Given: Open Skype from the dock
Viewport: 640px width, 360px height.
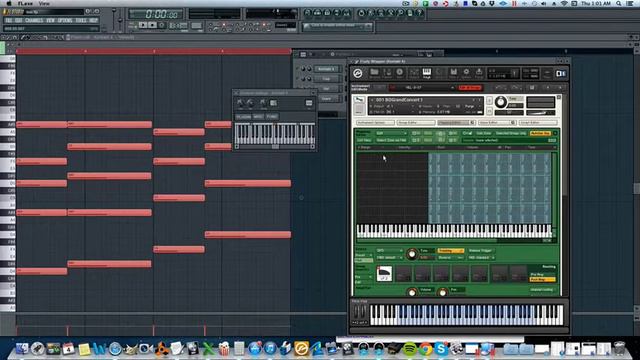Looking at the screenshot, I should coord(441,349).
